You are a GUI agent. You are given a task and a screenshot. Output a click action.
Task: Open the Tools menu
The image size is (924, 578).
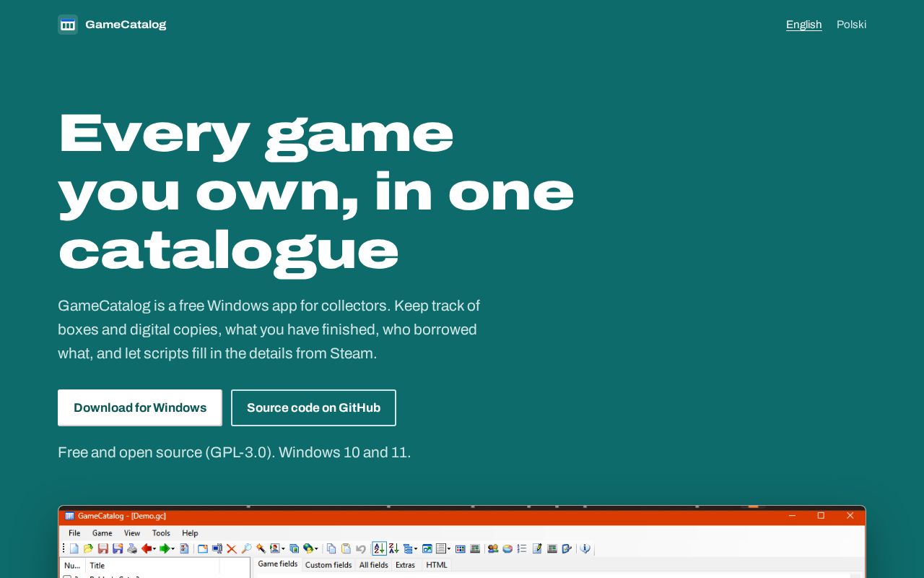[161, 533]
